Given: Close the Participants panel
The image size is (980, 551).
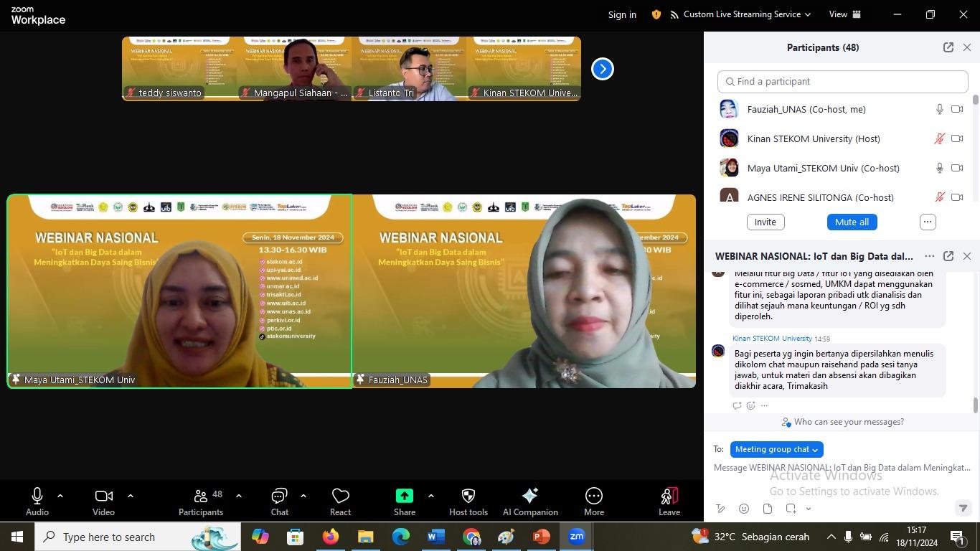Looking at the screenshot, I should pos(967,47).
